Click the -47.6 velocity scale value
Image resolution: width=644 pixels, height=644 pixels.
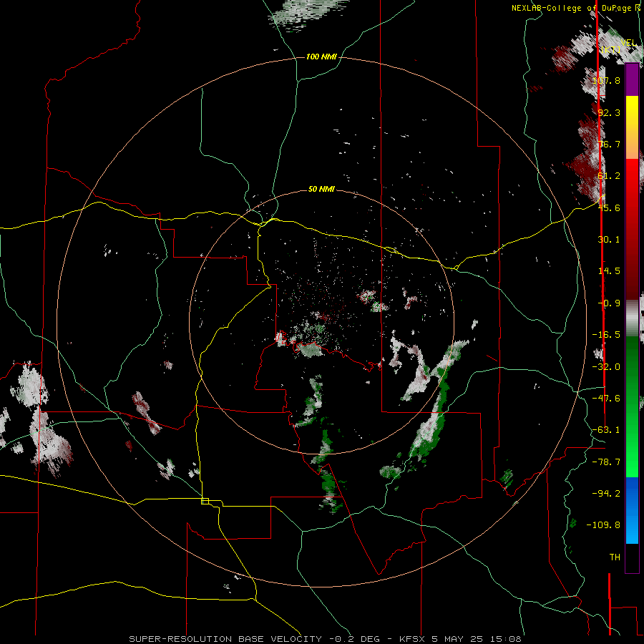pyautogui.click(x=606, y=399)
